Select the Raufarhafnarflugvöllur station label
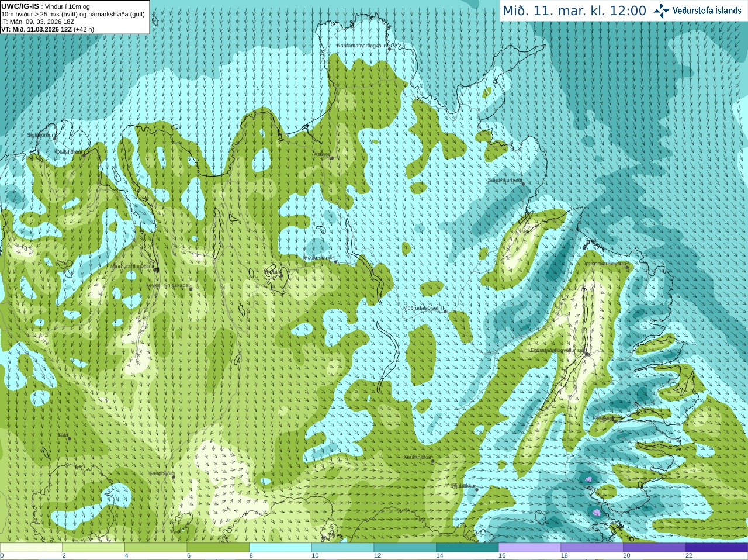This screenshot has height=560, width=748. click(362, 45)
